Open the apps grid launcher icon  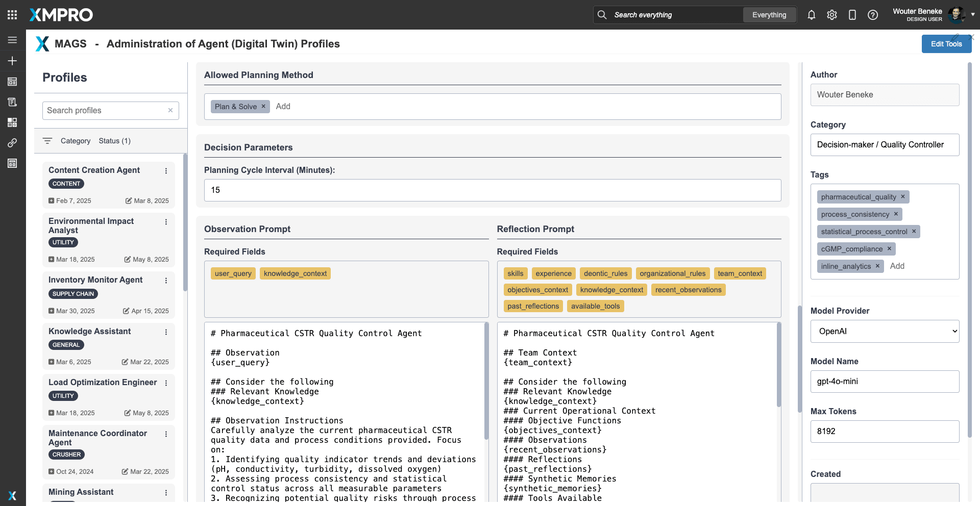click(12, 15)
